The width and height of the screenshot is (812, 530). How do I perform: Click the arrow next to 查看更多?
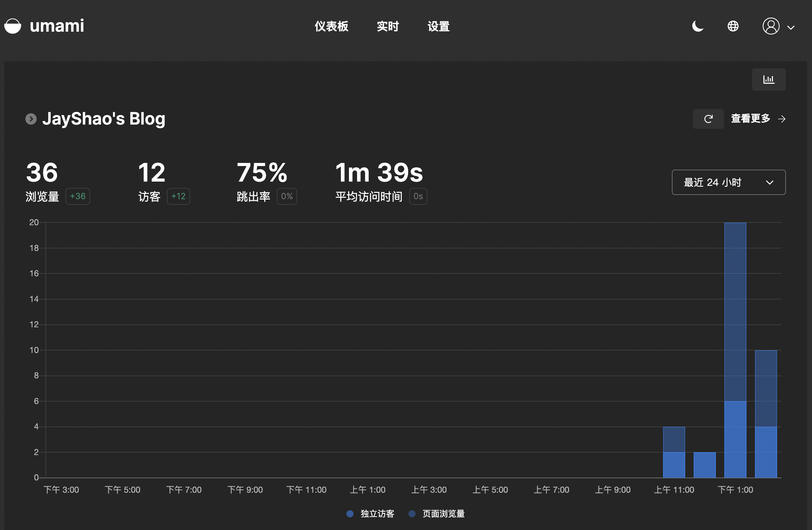pos(782,119)
